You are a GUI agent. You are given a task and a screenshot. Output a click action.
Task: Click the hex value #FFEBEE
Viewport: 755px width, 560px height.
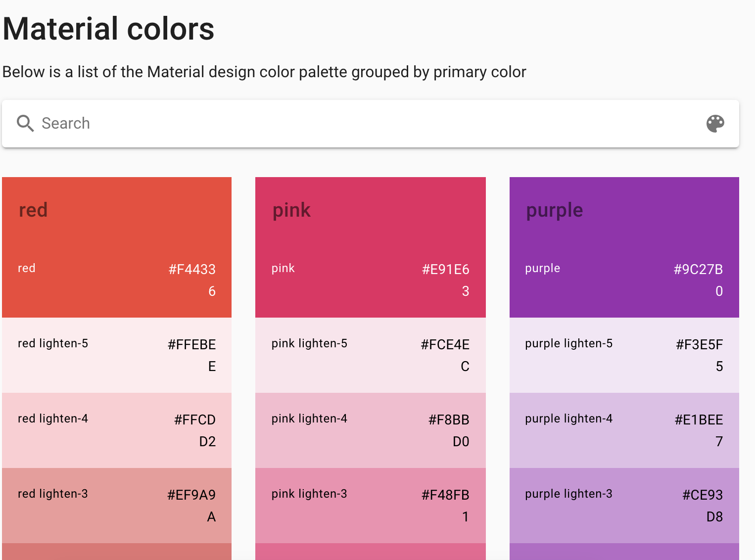click(x=192, y=355)
